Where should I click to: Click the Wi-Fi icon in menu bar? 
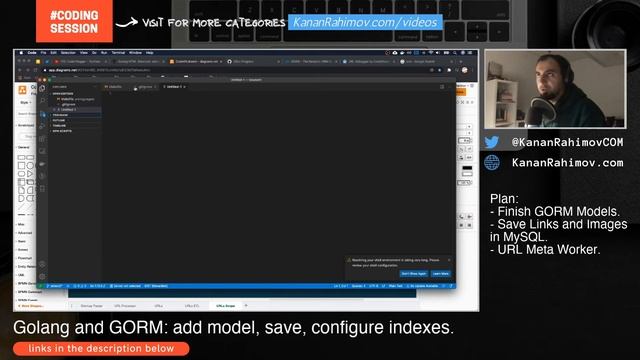tap(431, 53)
